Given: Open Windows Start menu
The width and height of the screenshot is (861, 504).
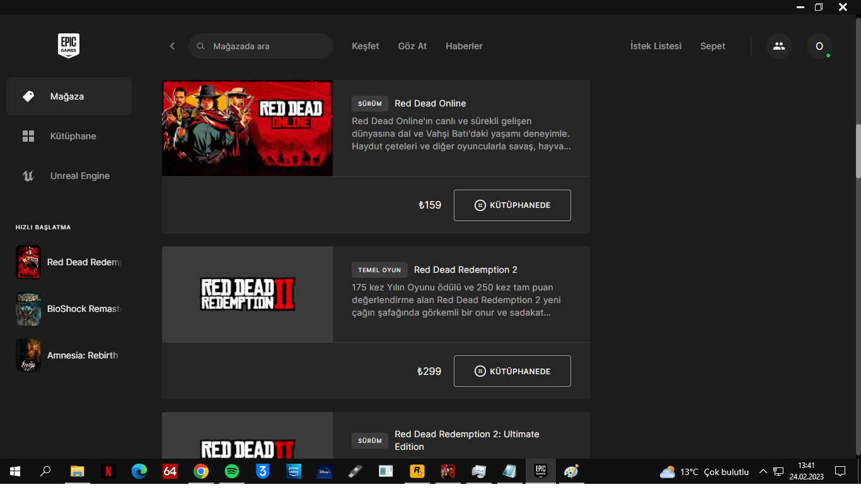Looking at the screenshot, I should pos(15,471).
